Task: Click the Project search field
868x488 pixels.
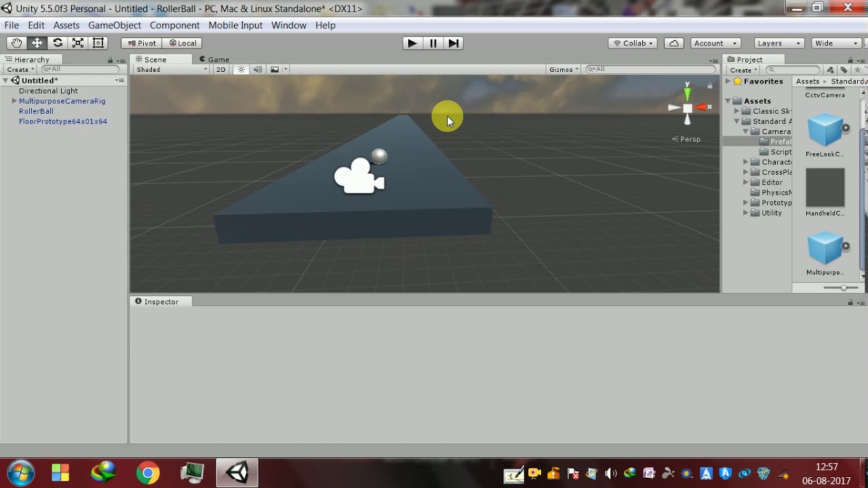Action: coord(792,70)
